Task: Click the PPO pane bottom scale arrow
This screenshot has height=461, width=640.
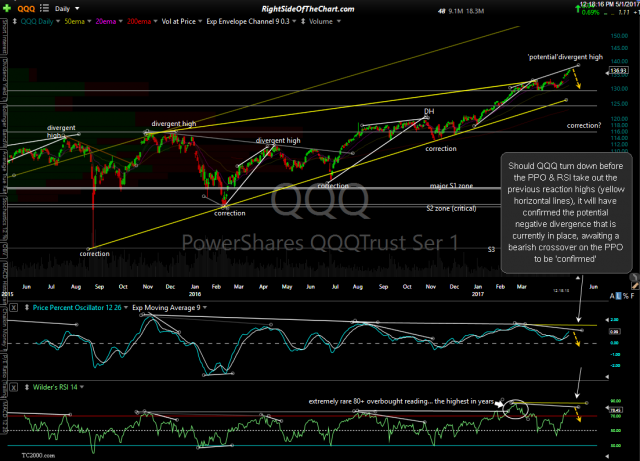Action: coord(607,377)
